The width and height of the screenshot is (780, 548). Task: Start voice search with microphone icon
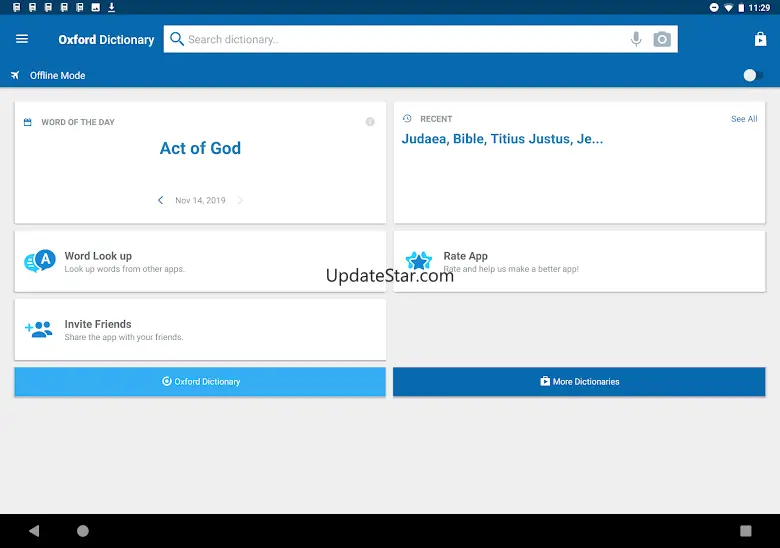636,39
